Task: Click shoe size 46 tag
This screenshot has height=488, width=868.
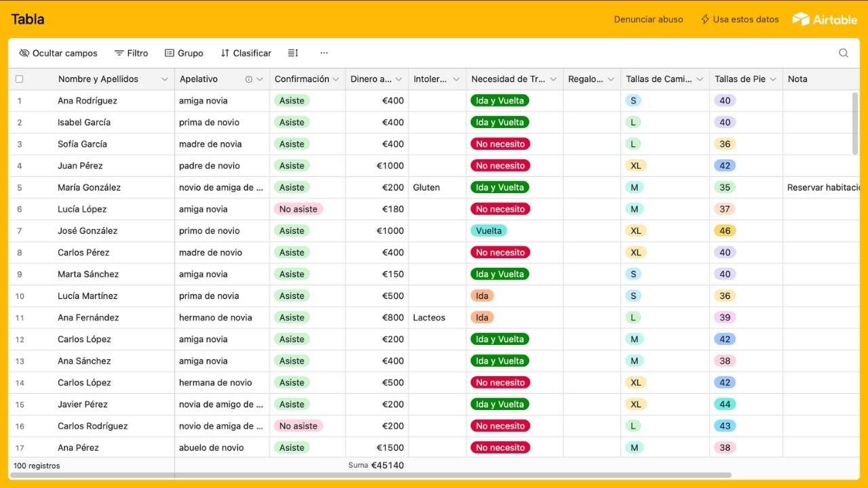Action: tap(725, 230)
